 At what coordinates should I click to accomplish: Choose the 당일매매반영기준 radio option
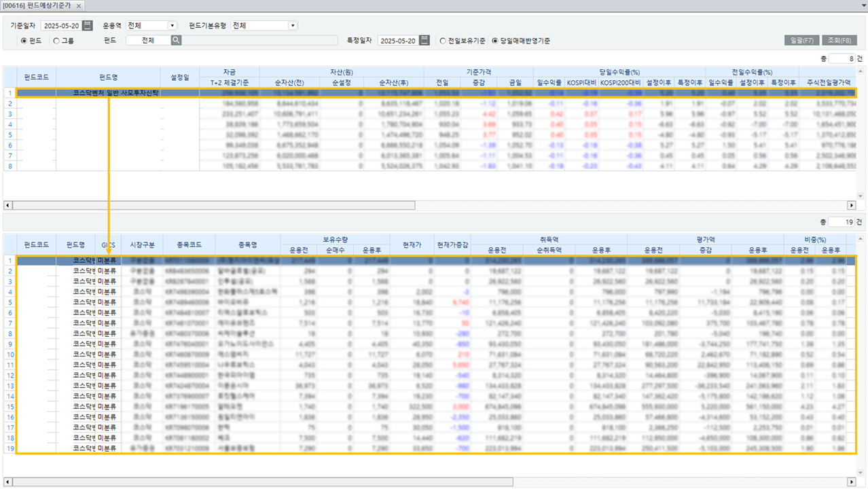494,41
